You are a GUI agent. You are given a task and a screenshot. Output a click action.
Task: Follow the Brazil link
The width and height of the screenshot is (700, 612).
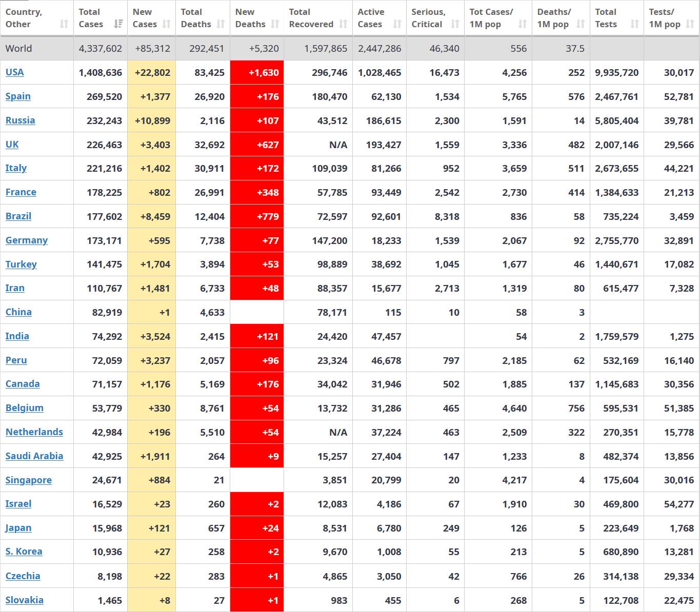point(18,216)
